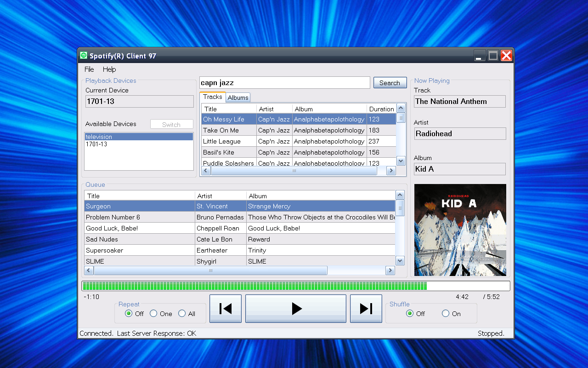Open the File menu
588x368 pixels.
[x=89, y=69]
